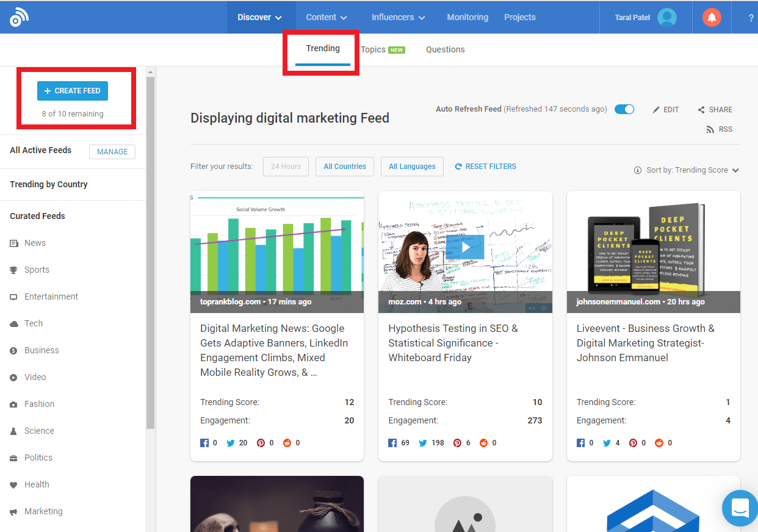Edit the digital marketing feed
The height and width of the screenshot is (532, 758).
point(666,109)
